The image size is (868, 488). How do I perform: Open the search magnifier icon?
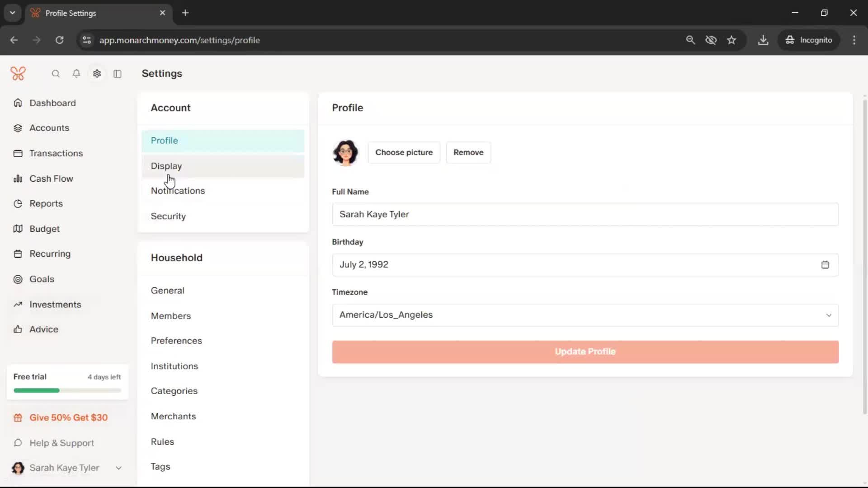tap(56, 74)
